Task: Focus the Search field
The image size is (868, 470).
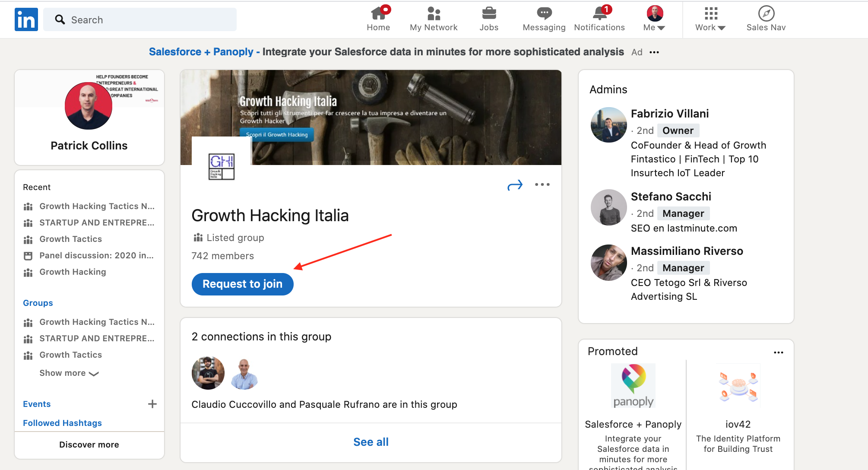Action: (140, 19)
